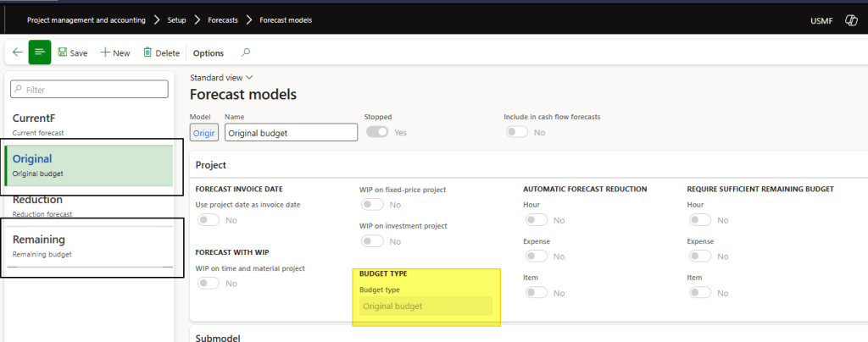Open the toolbar search magnifier icon

(247, 52)
